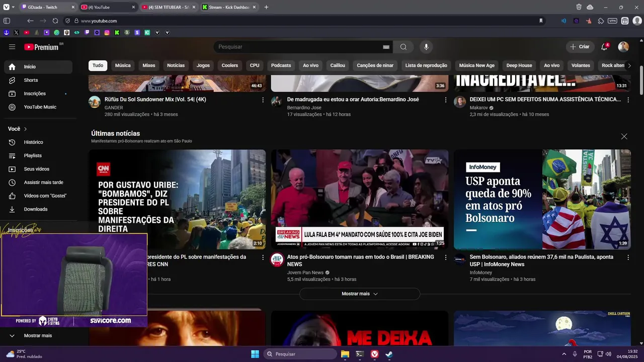Select the Notícias category chip

point(176,65)
